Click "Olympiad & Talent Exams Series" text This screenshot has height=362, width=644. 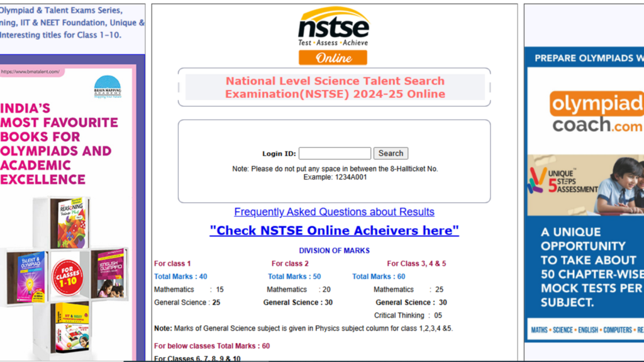[x=61, y=10]
